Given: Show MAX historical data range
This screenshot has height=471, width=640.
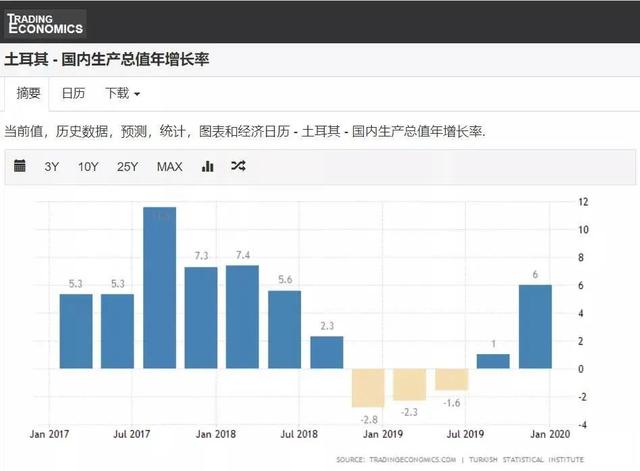Looking at the screenshot, I should (169, 166).
